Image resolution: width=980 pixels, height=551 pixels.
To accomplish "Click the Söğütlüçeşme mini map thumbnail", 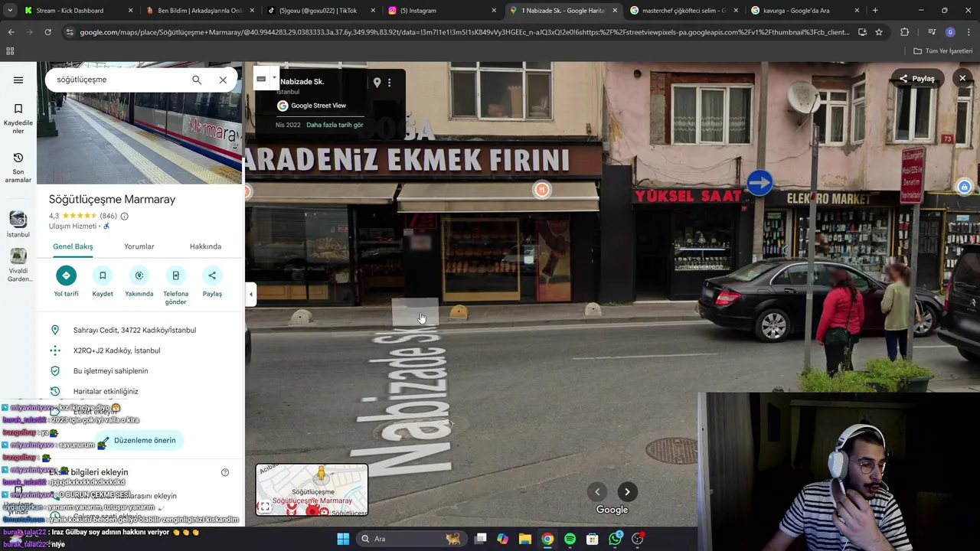I will click(x=312, y=490).
